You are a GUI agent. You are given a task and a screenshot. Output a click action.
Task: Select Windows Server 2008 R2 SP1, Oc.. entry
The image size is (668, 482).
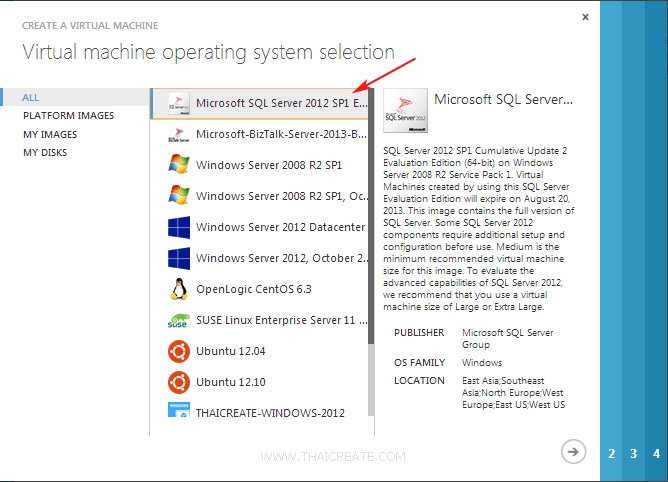[x=282, y=196]
